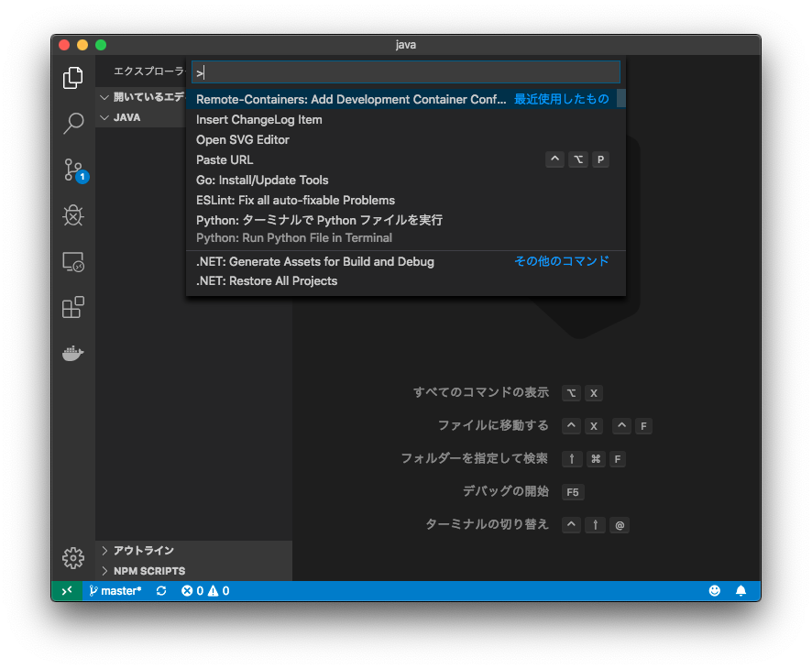Open the Extensions squares icon
The width and height of the screenshot is (812, 669).
tap(73, 307)
